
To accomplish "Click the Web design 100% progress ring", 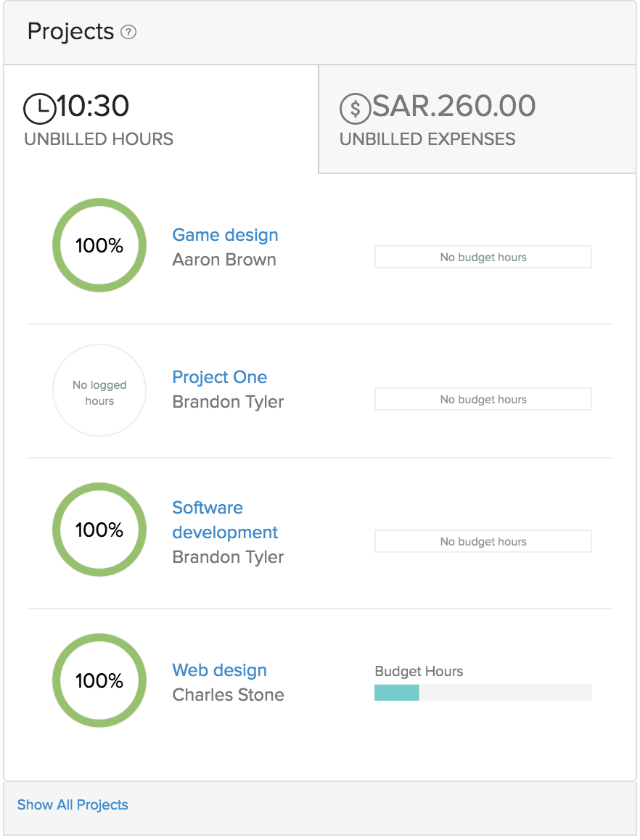I will 99,680.
